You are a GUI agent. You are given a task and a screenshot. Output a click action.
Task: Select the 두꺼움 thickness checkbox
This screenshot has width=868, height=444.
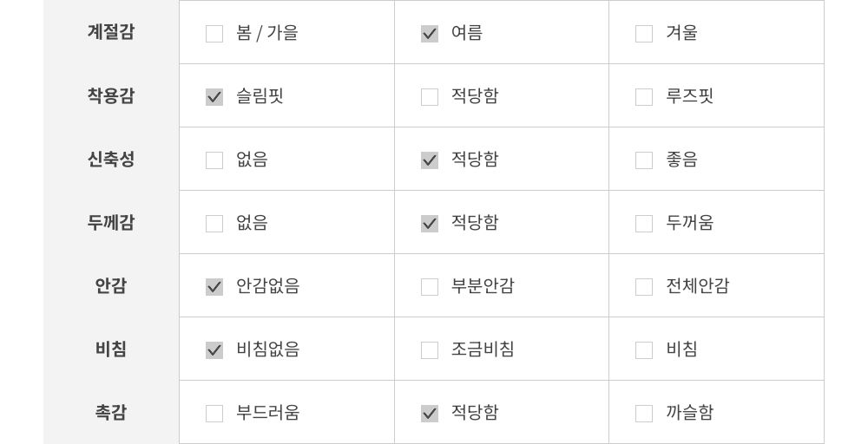[x=644, y=224]
